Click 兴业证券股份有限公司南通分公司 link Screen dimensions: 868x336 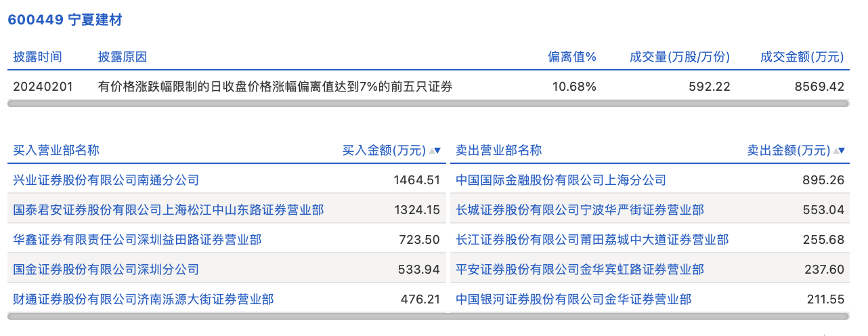pyautogui.click(x=106, y=180)
